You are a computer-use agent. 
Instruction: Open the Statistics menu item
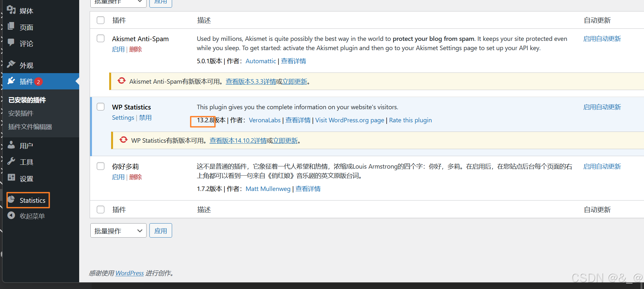point(33,200)
